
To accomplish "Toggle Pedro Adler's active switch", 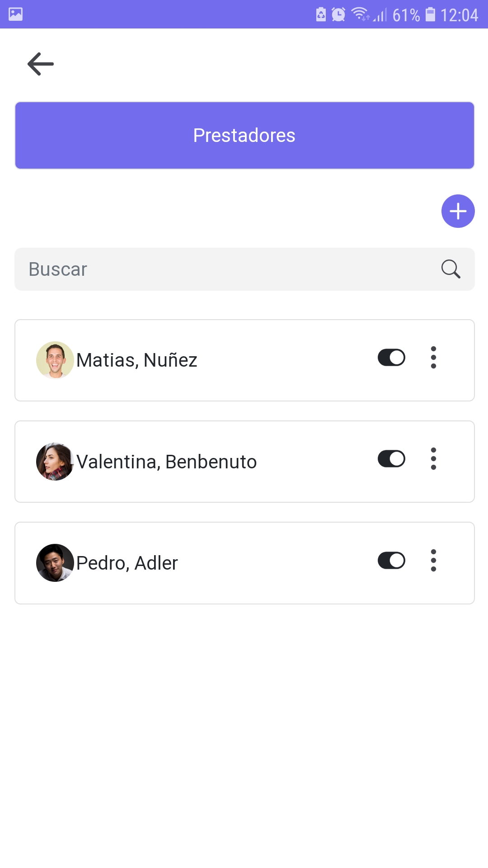I will point(391,561).
